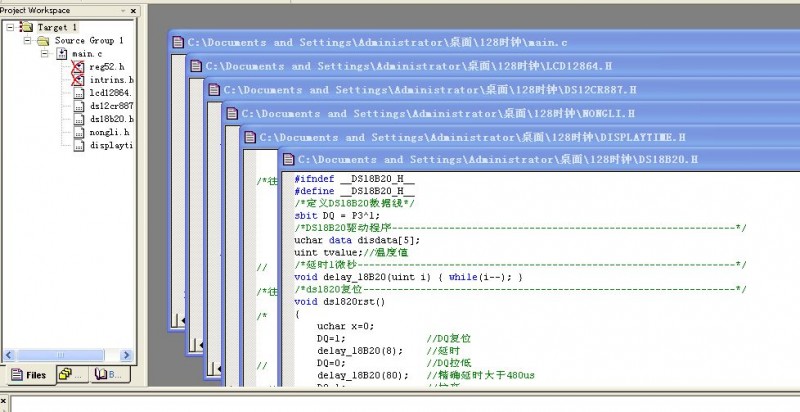Image resolution: width=800 pixels, height=412 pixels.
Task: Bring the LCD12864.H window to front
Action: click(x=420, y=66)
